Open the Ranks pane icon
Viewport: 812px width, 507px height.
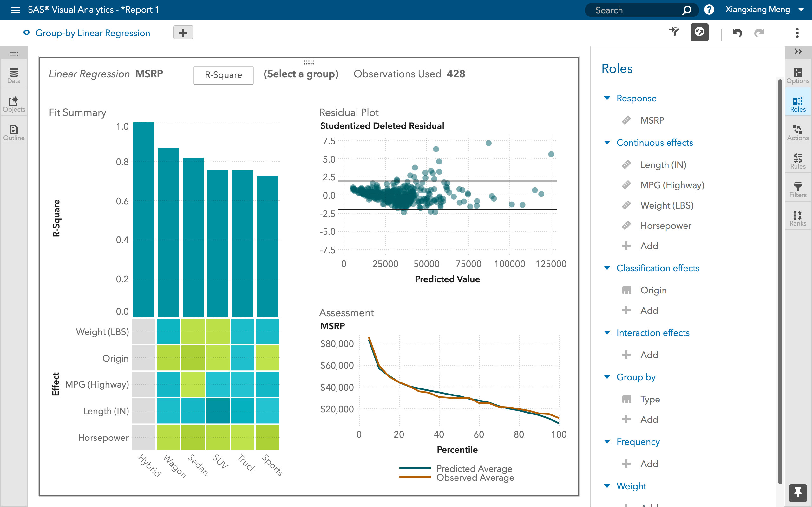click(x=798, y=218)
